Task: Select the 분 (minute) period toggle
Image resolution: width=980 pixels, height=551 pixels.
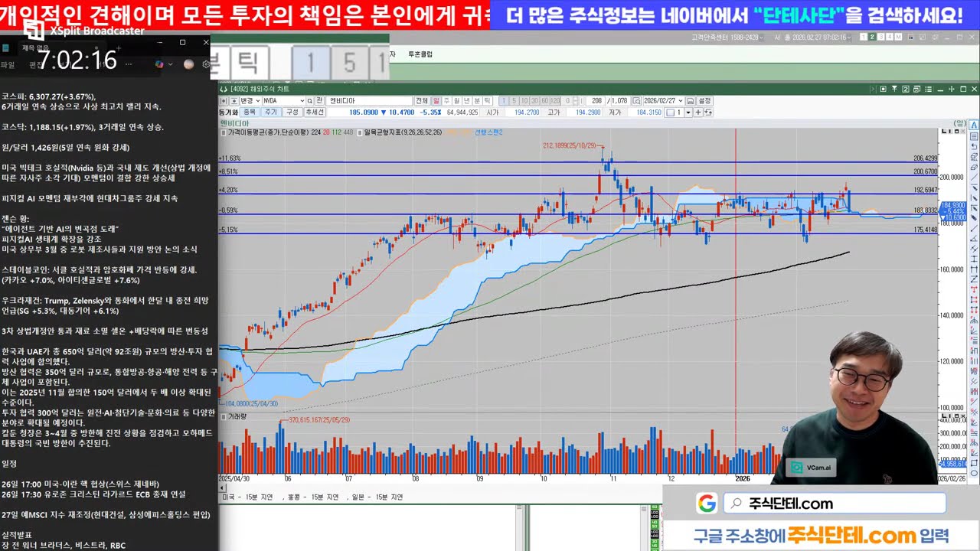Action: [x=477, y=101]
